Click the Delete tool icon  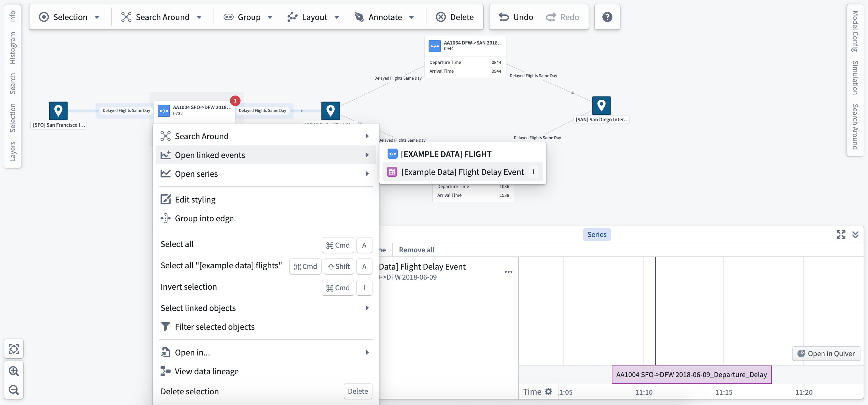(441, 17)
